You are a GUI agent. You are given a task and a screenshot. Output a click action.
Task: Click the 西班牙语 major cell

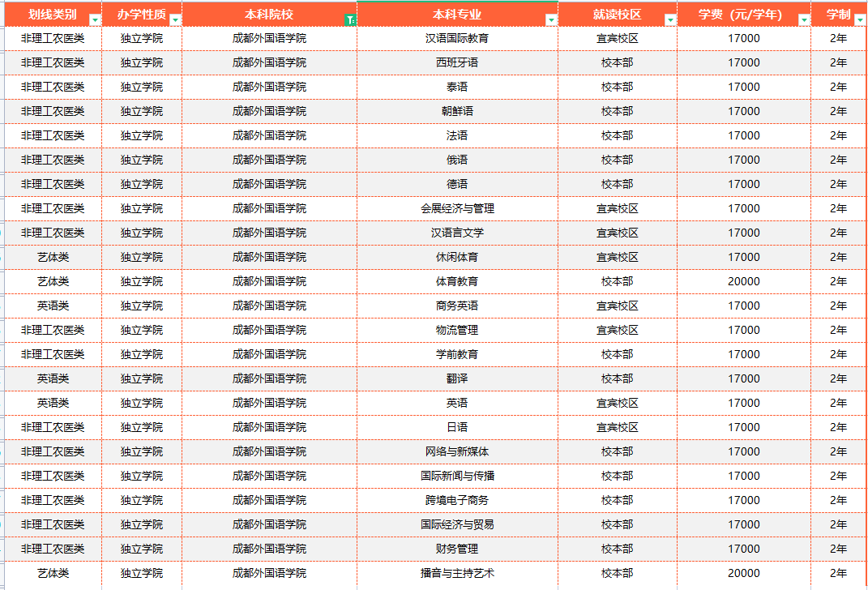click(457, 62)
